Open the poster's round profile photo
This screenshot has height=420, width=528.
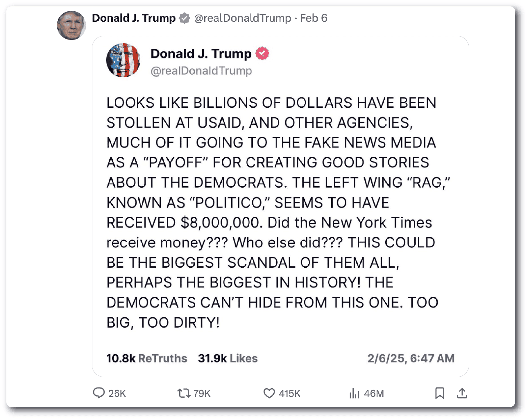[71, 25]
